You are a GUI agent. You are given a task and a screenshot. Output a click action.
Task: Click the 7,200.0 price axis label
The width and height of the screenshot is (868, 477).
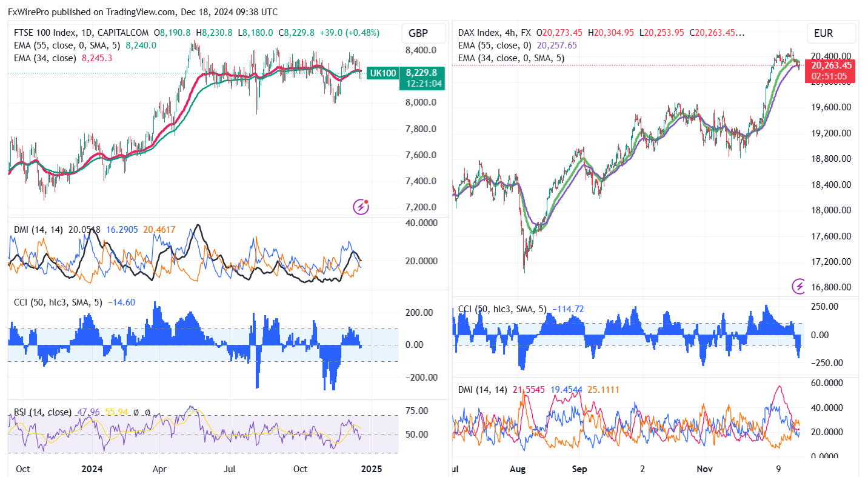tap(421, 207)
